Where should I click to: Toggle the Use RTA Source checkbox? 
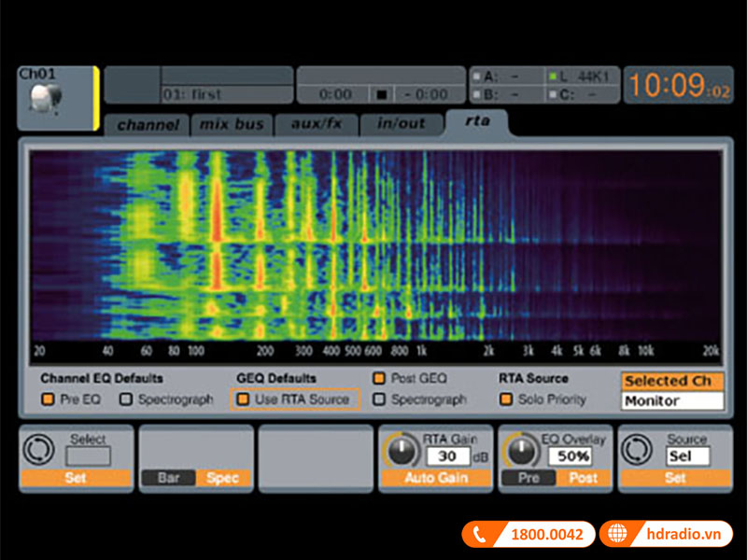(x=243, y=399)
